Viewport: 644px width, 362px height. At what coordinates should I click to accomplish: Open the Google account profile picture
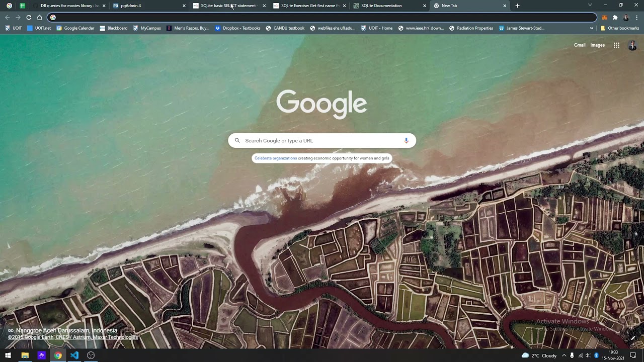click(632, 45)
